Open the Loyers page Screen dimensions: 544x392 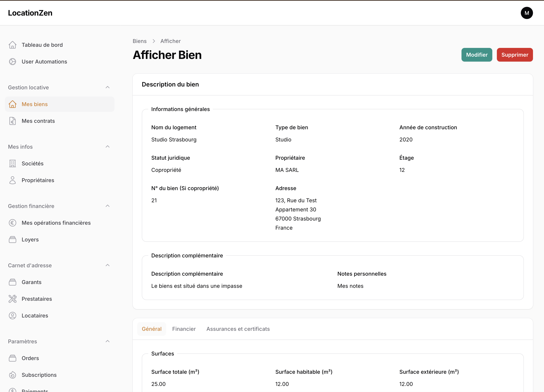click(59, 239)
